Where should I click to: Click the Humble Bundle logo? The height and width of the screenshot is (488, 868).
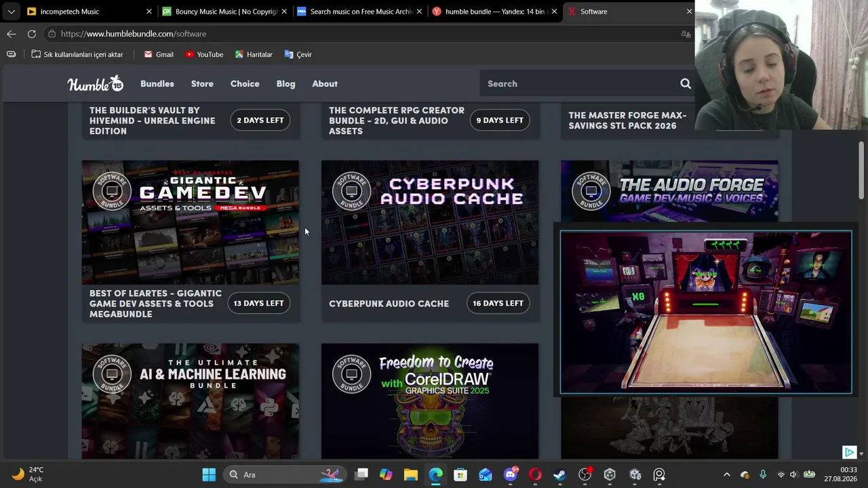pos(95,83)
